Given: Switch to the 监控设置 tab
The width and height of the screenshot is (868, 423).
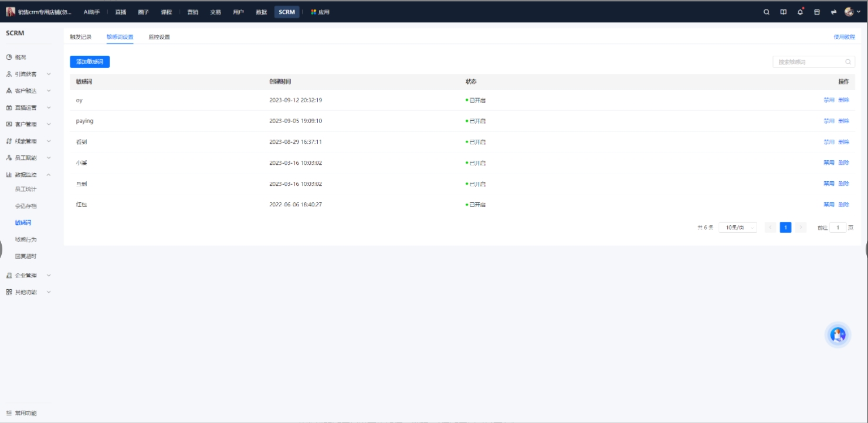Looking at the screenshot, I should point(159,37).
